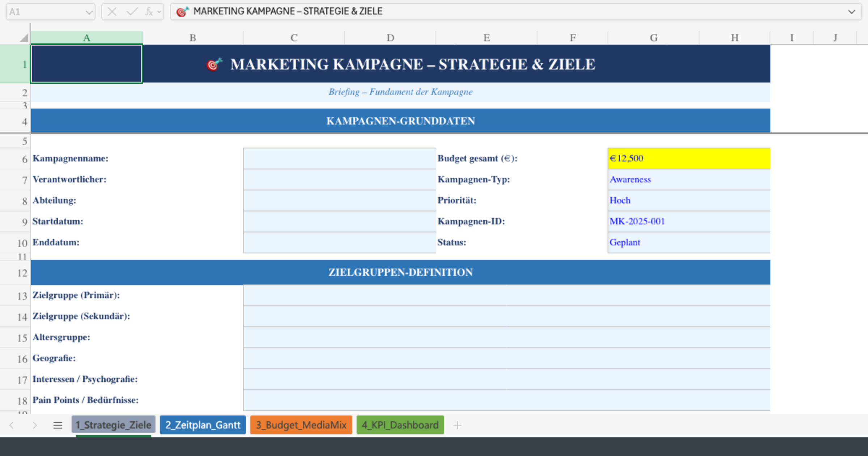Select the 4_KPI_Dashboard sheet tab
This screenshot has width=868, height=456.
400,425
